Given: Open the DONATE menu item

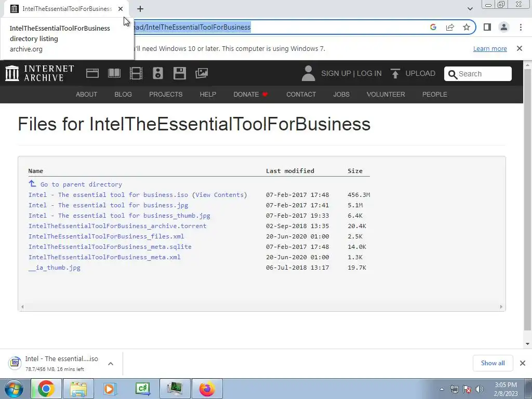Looking at the screenshot, I should point(250,95).
